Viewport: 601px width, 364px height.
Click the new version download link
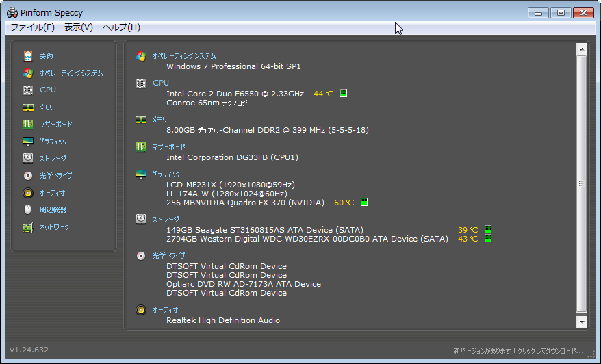tap(519, 350)
